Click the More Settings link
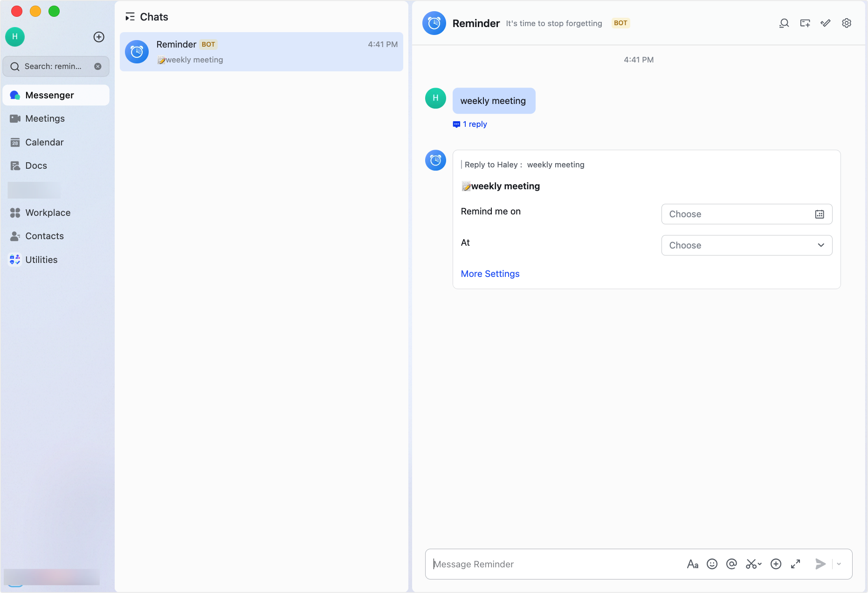 click(x=490, y=274)
